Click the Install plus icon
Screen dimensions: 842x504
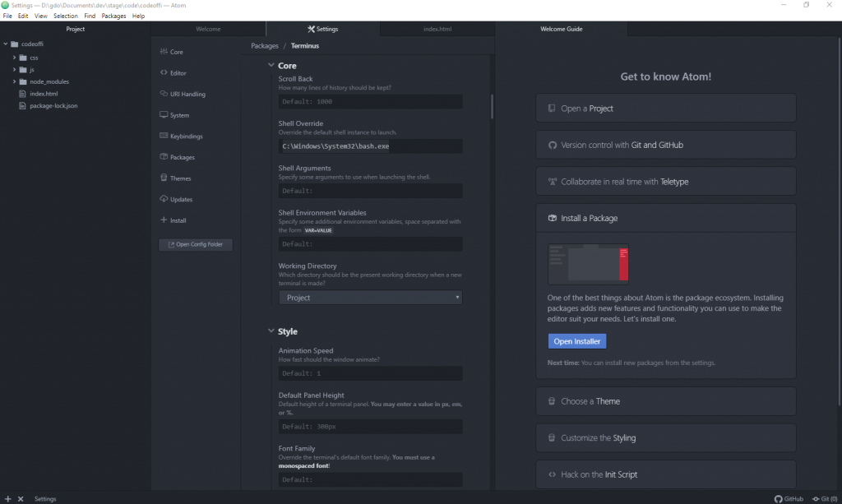coord(164,220)
